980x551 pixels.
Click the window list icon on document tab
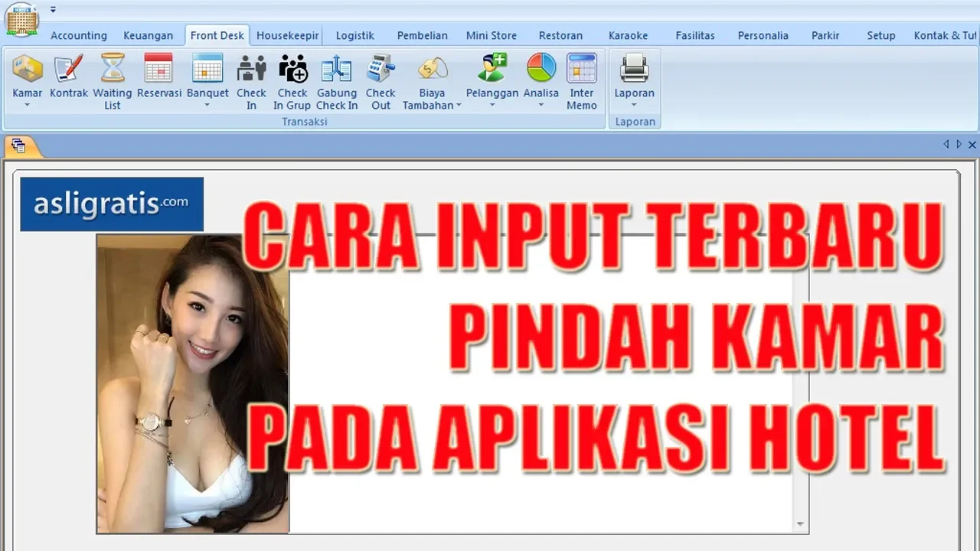18,145
